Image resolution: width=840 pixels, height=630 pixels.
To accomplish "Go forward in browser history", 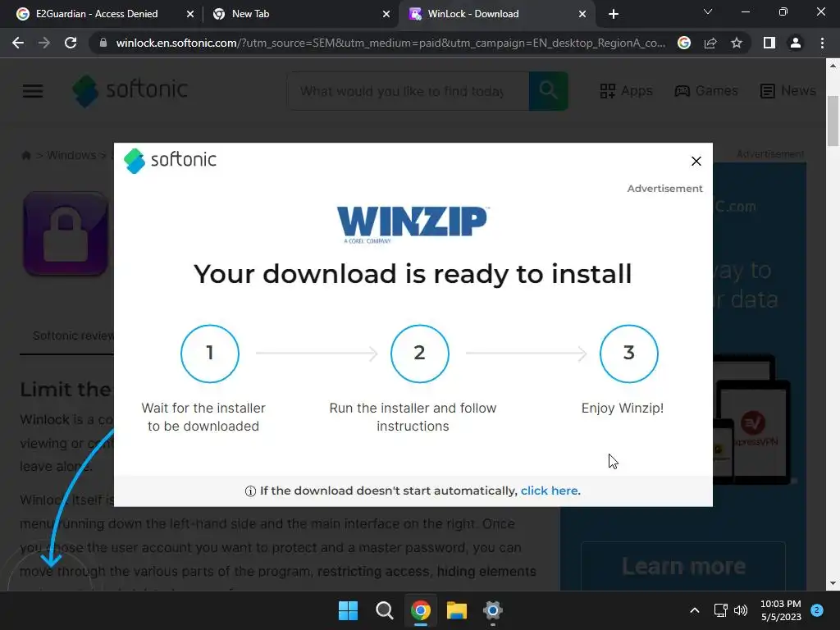I will coord(44,43).
